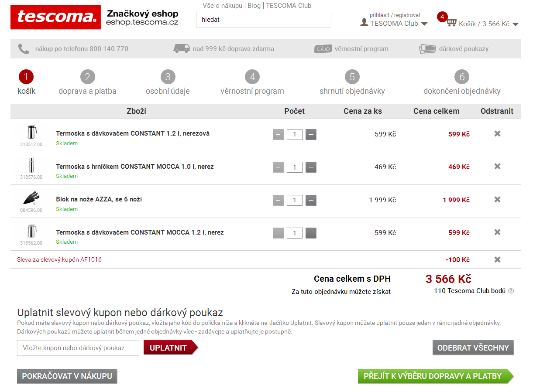This screenshot has height=392, width=540.
Task: Click discount text Sleva za slevový kupón AF1016
Action: (x=59, y=259)
